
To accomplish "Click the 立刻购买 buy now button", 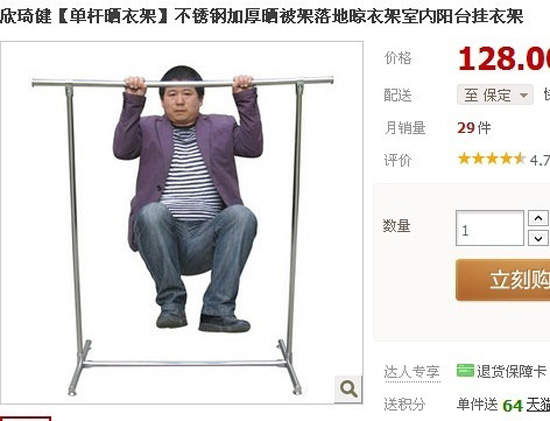I will tap(503, 280).
